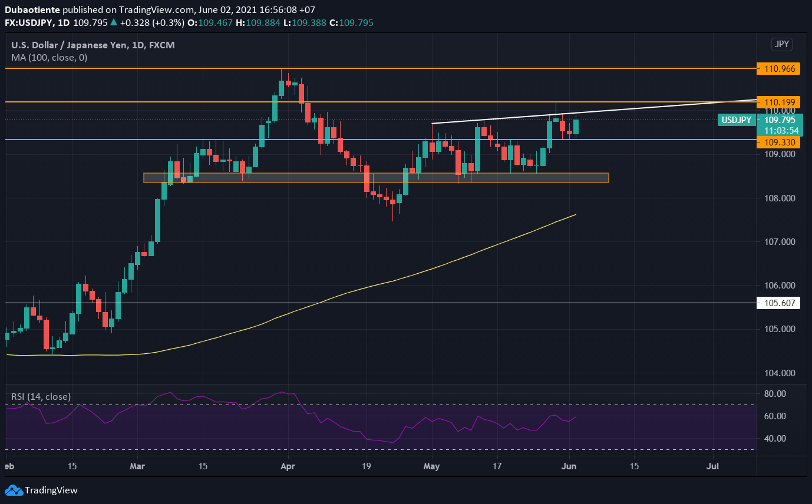
Task: Click the 108.000 price axis label
Action: tap(780, 198)
